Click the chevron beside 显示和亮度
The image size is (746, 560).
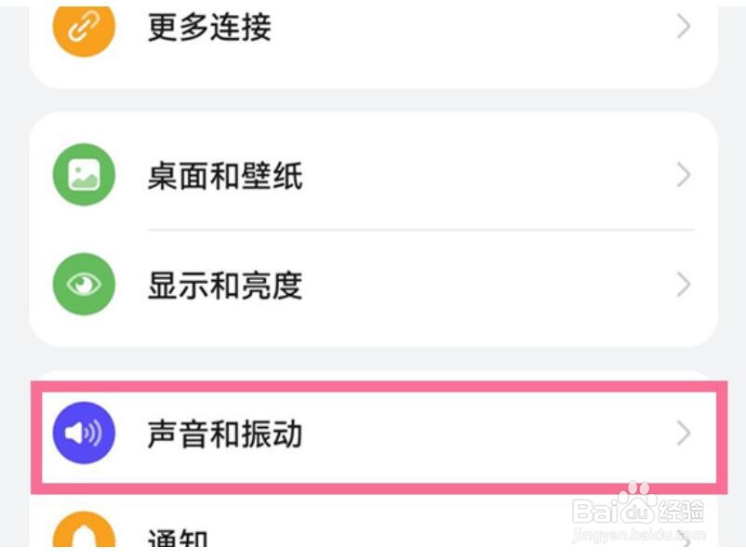(x=684, y=284)
